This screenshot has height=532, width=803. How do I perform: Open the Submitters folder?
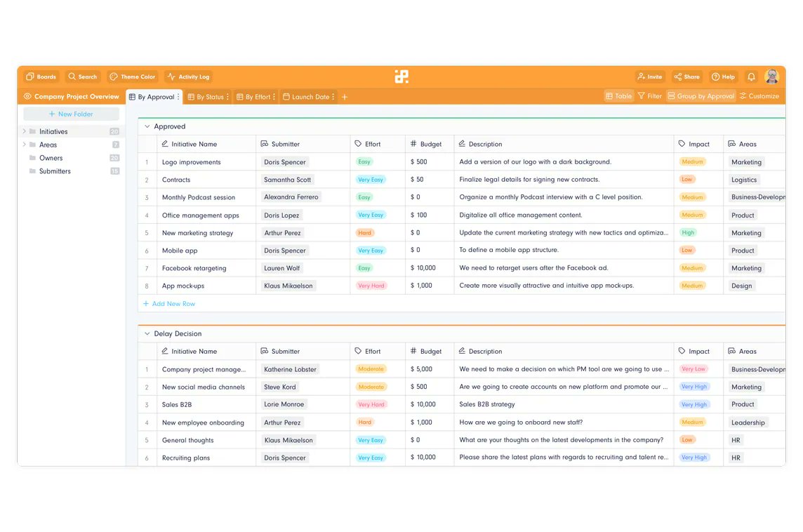pyautogui.click(x=55, y=171)
